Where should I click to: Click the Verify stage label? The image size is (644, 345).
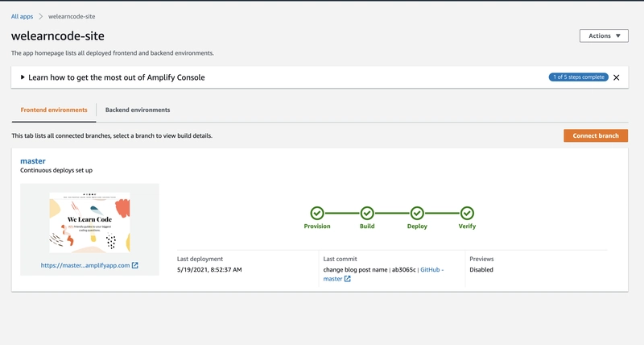[467, 227]
